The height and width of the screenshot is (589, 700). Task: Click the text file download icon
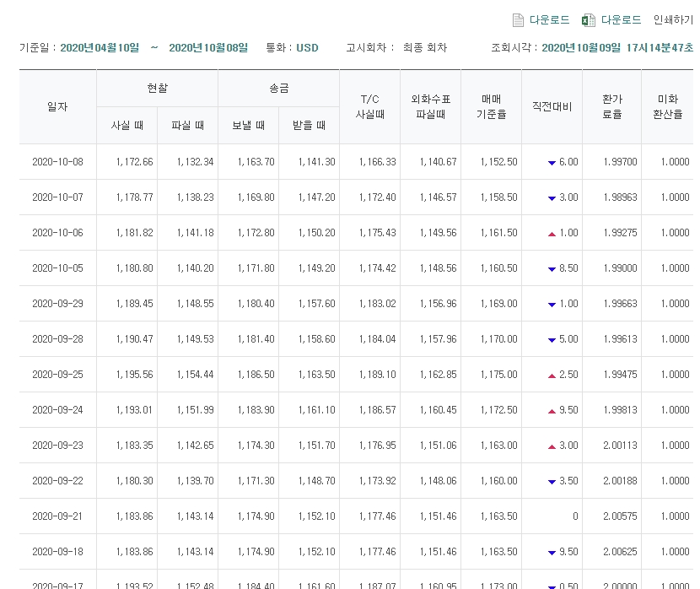518,20
